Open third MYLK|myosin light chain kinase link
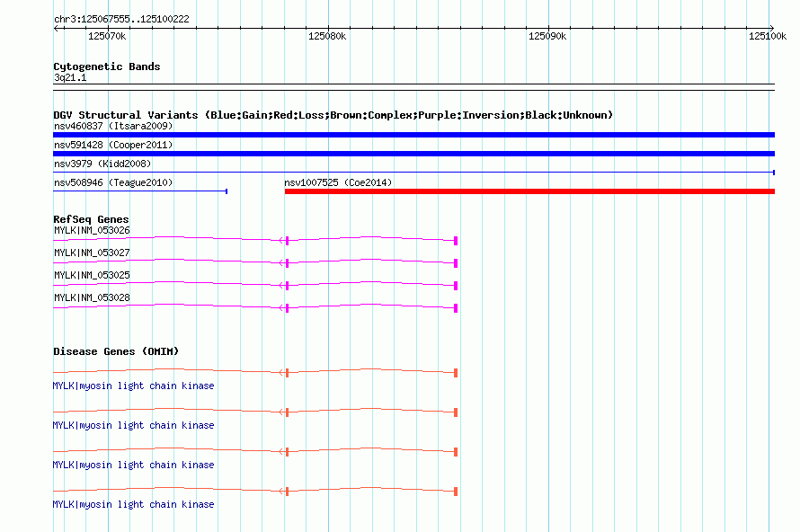 [x=133, y=465]
